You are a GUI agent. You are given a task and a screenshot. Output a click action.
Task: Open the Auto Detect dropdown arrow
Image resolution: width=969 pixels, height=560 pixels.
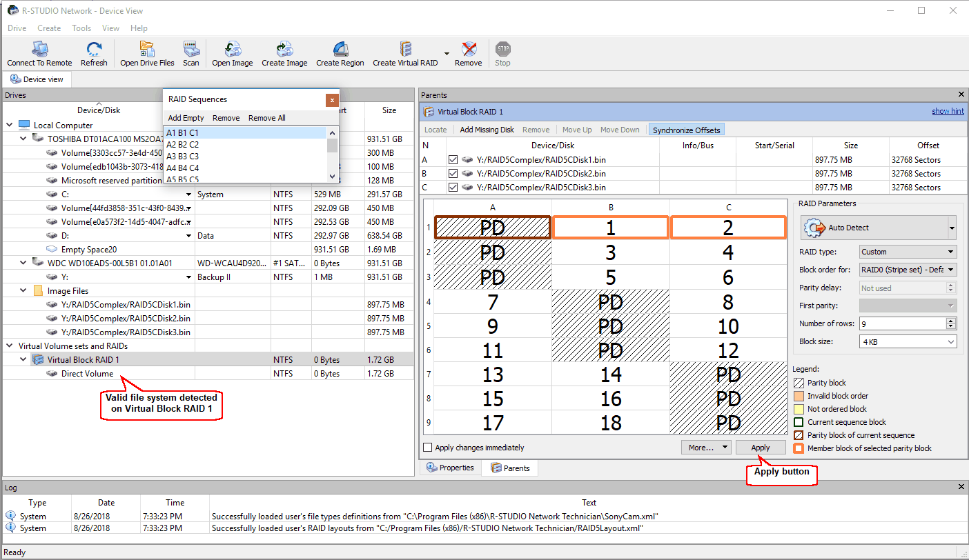click(x=952, y=228)
